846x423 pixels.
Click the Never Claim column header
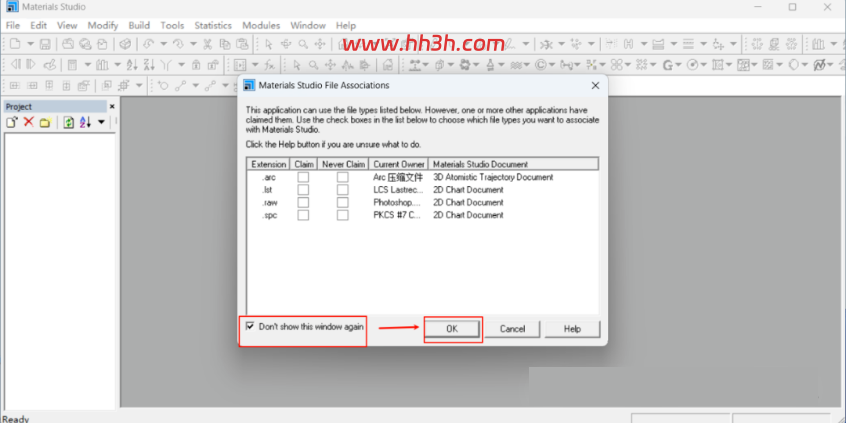[x=343, y=164]
